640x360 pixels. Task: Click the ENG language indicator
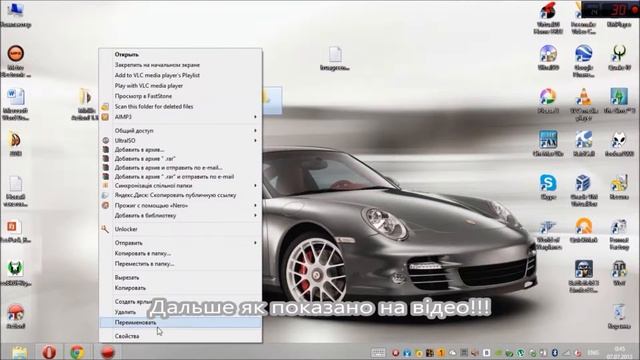pyautogui.click(x=593, y=353)
